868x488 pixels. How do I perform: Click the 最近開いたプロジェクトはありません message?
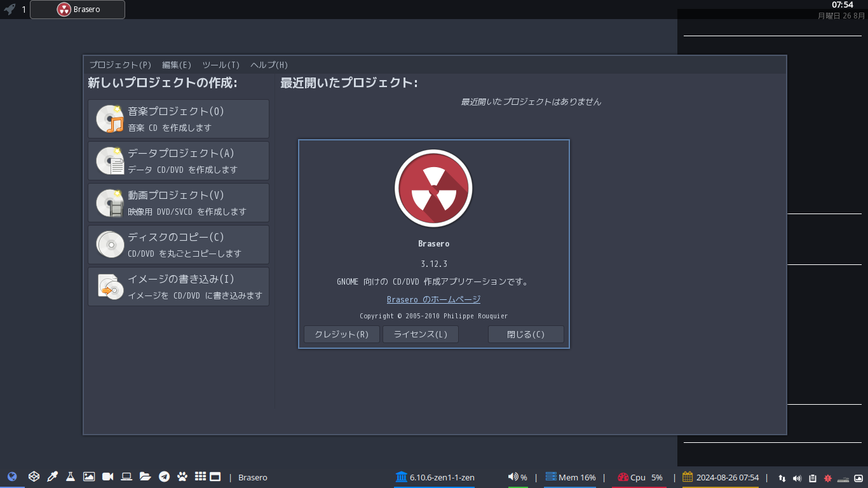click(x=531, y=102)
